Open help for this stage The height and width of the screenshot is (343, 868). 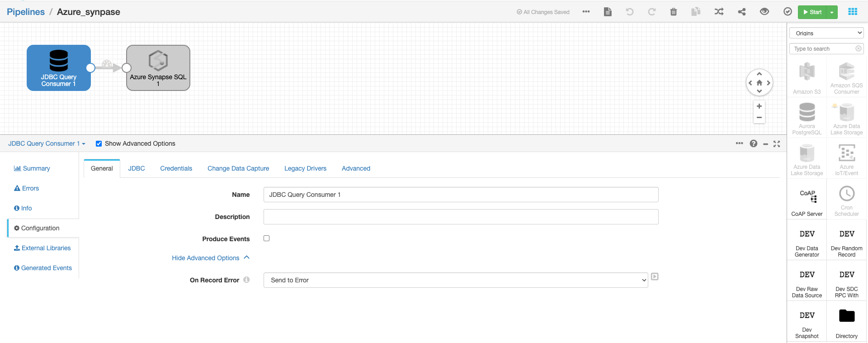tap(753, 143)
